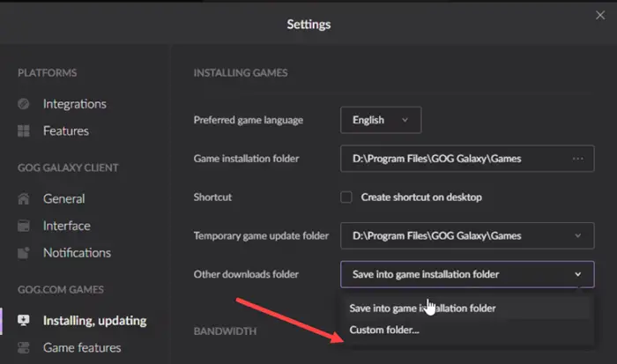Click the Notifications flag icon
Screen dimensions: 617x364
point(24,253)
